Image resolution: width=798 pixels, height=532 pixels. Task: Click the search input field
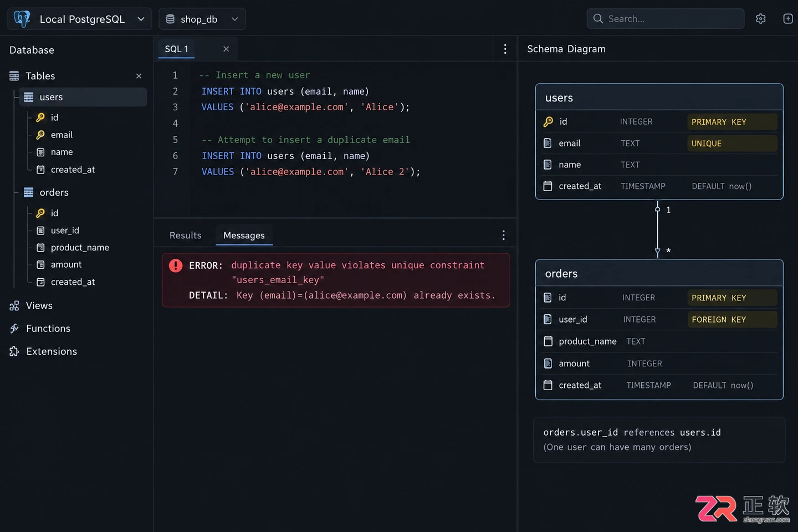[666, 19]
